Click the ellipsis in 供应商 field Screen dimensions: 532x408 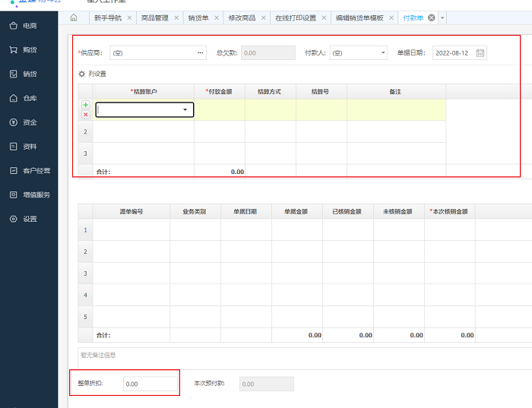(x=200, y=53)
